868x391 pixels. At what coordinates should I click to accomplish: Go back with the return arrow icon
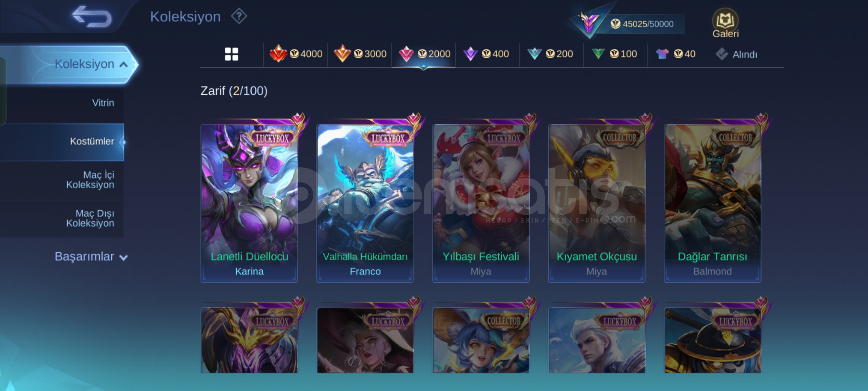coord(92,17)
